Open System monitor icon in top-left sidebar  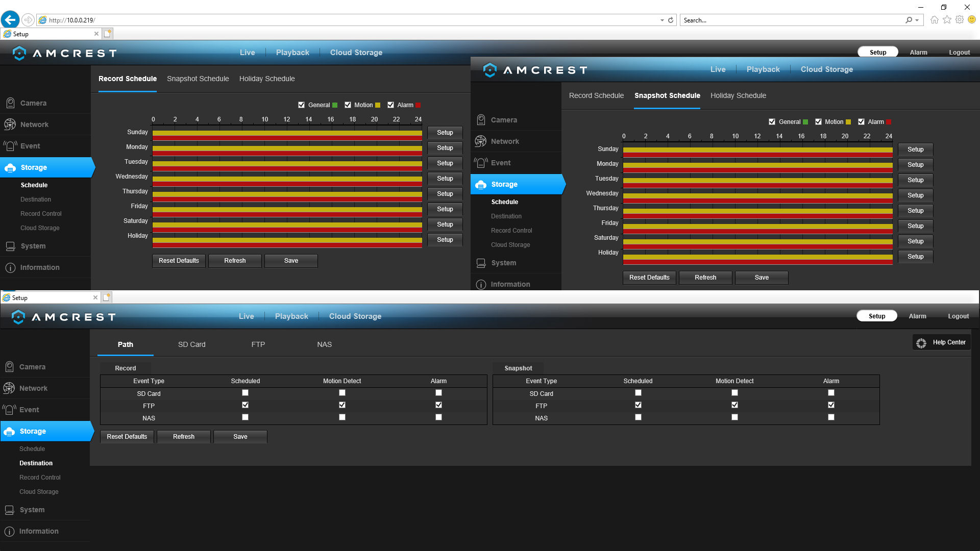click(x=10, y=246)
